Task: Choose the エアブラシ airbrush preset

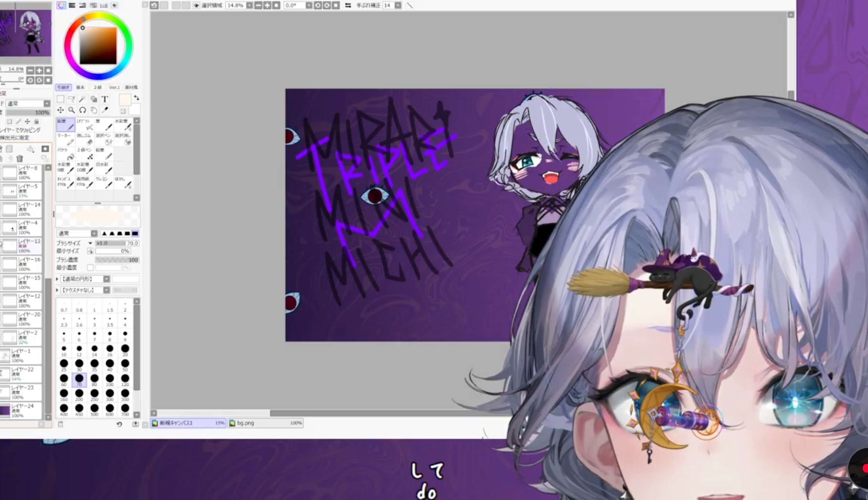Action: (x=85, y=125)
